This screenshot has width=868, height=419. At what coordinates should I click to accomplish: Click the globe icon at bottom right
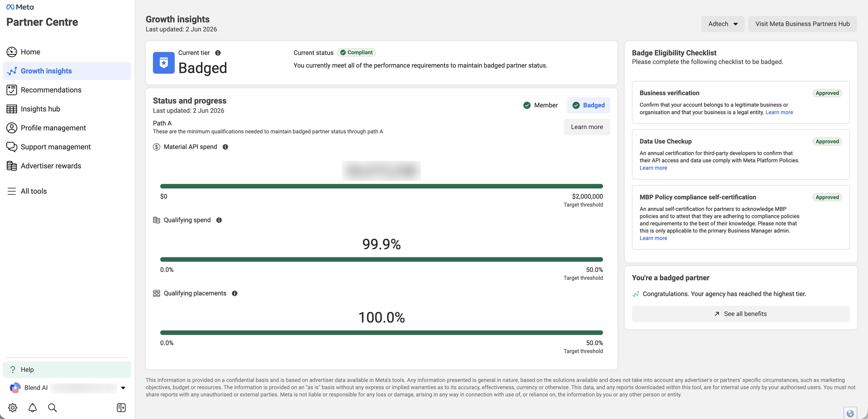[x=850, y=413]
